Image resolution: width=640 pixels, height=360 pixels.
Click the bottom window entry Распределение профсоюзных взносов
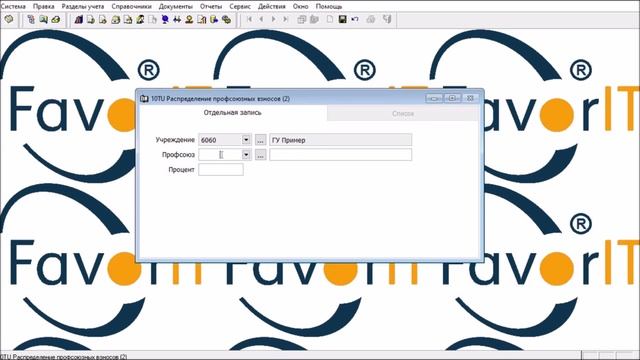(64, 357)
